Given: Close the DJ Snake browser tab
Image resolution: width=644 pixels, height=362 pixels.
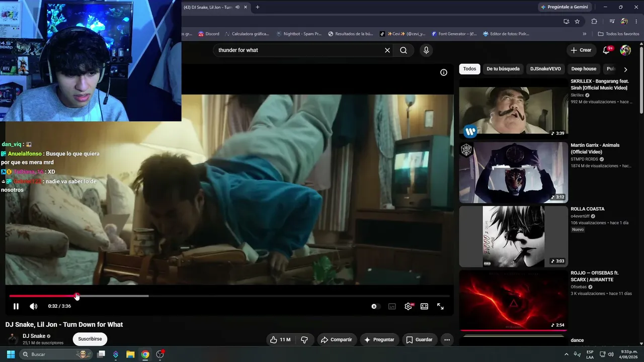Looking at the screenshot, I should pyautogui.click(x=246, y=7).
